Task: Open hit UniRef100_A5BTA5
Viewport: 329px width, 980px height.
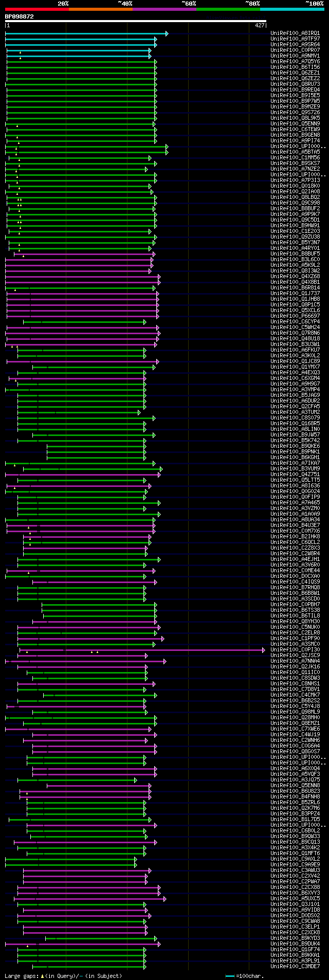Action: coord(295,152)
